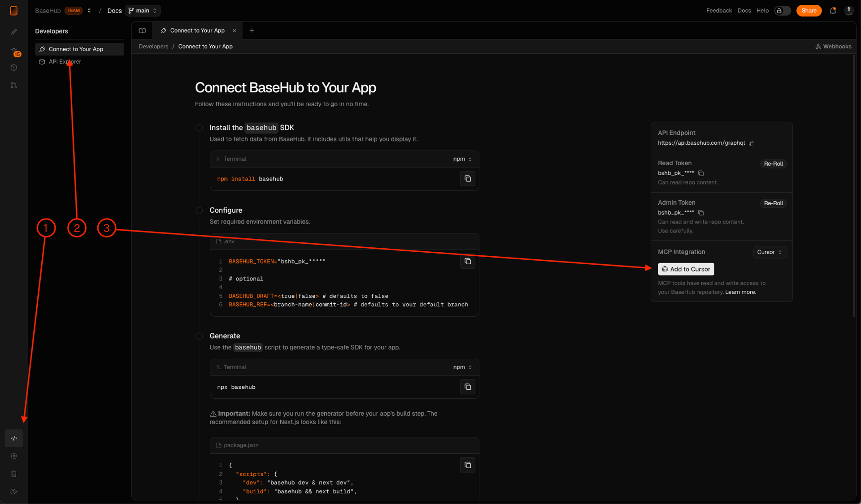The height and width of the screenshot is (504, 861).
Task: Toggle the lock switch in the top bar
Action: [782, 10]
